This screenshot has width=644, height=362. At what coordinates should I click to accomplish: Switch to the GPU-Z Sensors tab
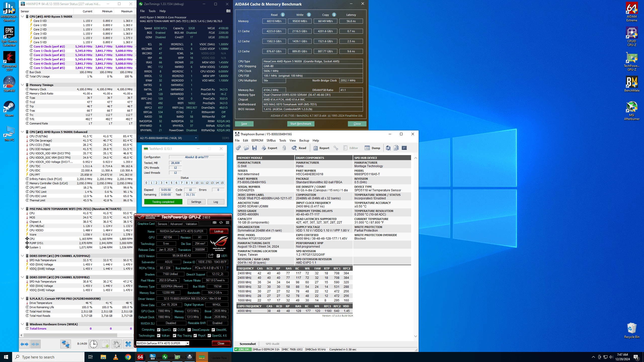click(162, 224)
